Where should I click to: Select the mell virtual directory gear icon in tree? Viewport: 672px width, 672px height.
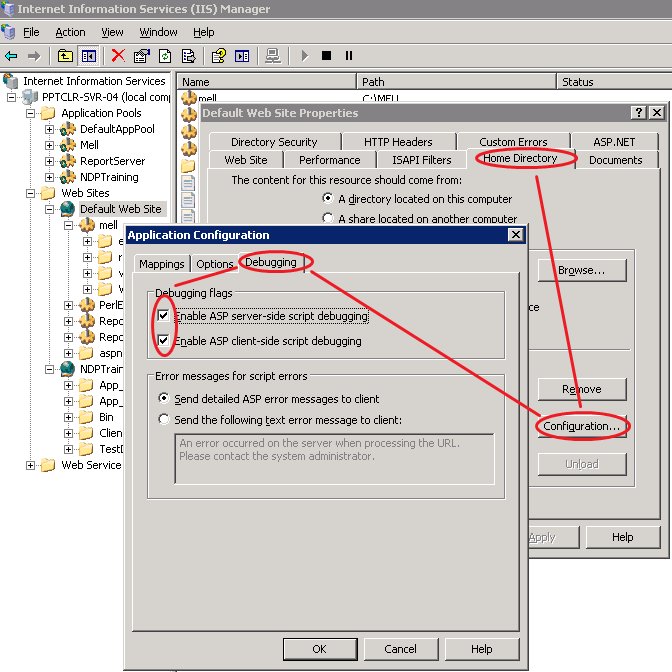coord(87,225)
